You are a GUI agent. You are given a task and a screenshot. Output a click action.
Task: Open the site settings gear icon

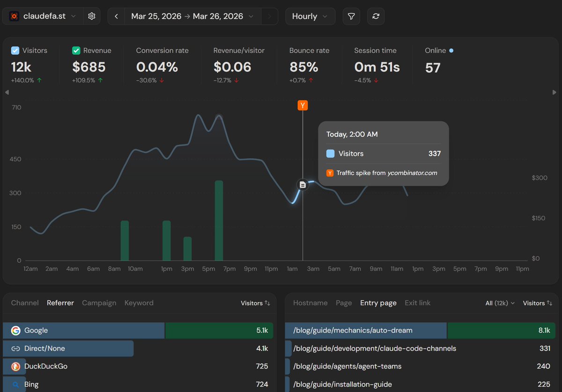(92, 16)
